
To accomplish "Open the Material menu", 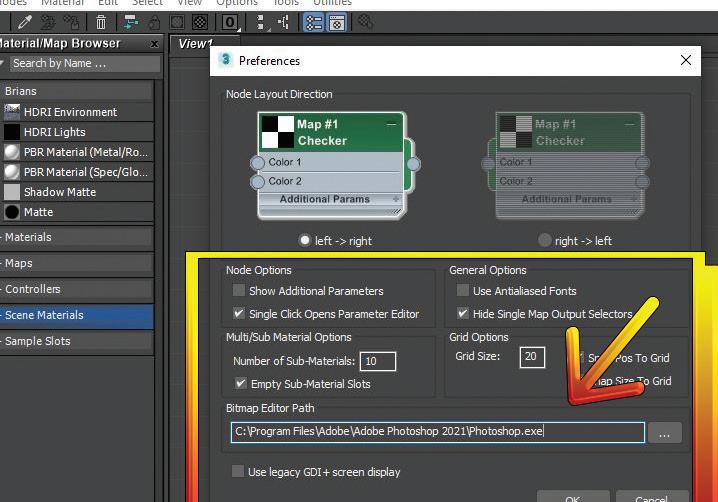I will click(63, 3).
